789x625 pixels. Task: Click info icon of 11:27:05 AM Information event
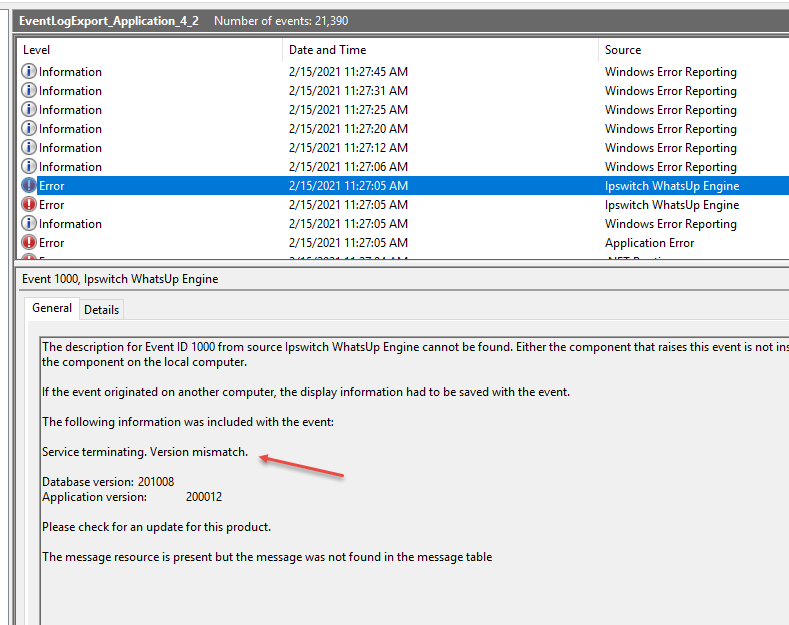[x=29, y=223]
